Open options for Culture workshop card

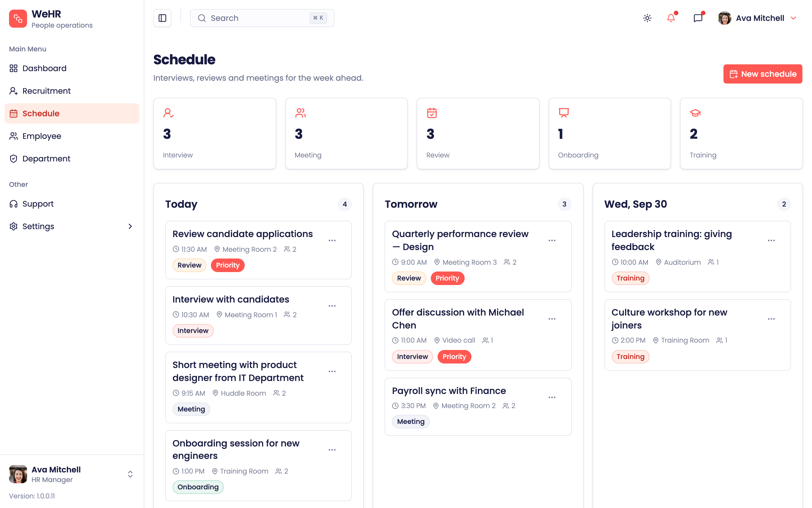pos(771,319)
